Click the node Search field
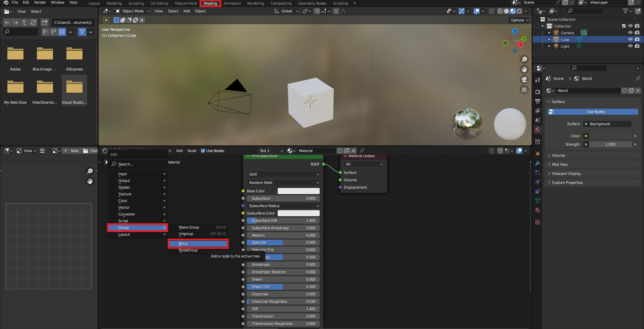Image resolution: width=644 pixels, height=329 pixels. [138, 164]
